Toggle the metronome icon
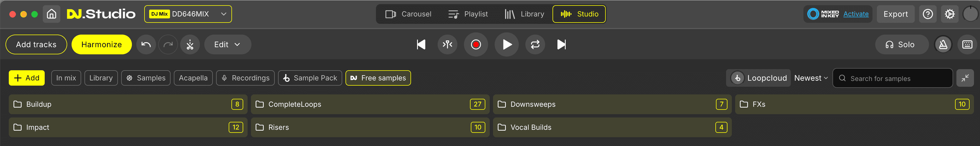This screenshot has width=980, height=146. 943,45
